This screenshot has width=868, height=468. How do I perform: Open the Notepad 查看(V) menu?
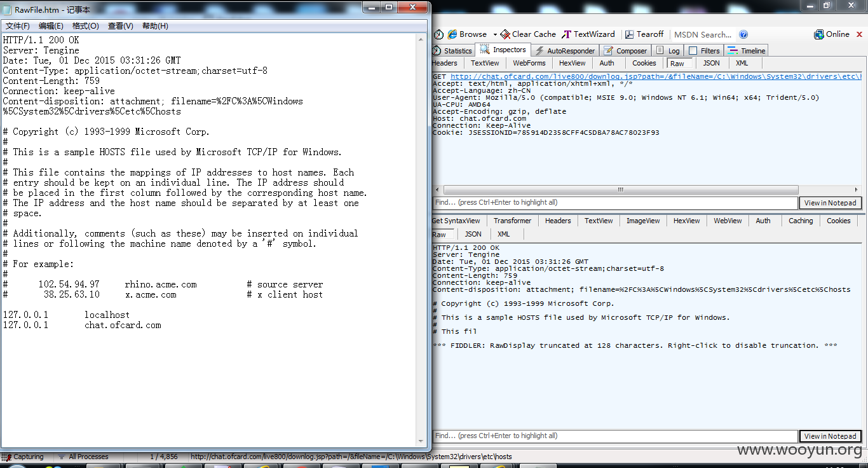(x=120, y=26)
